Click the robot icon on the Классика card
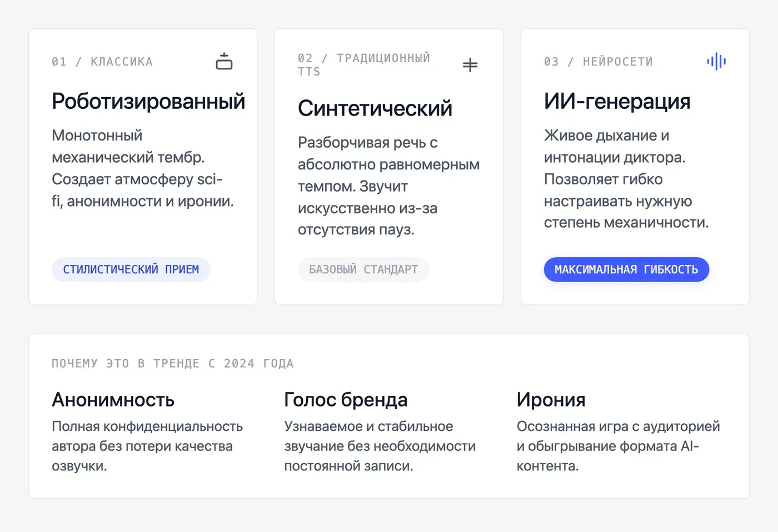 (x=224, y=62)
